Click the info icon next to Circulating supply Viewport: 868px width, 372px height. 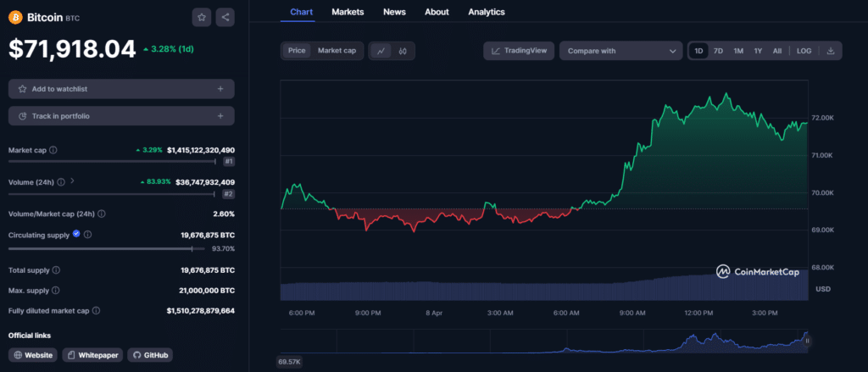pyautogui.click(x=87, y=235)
